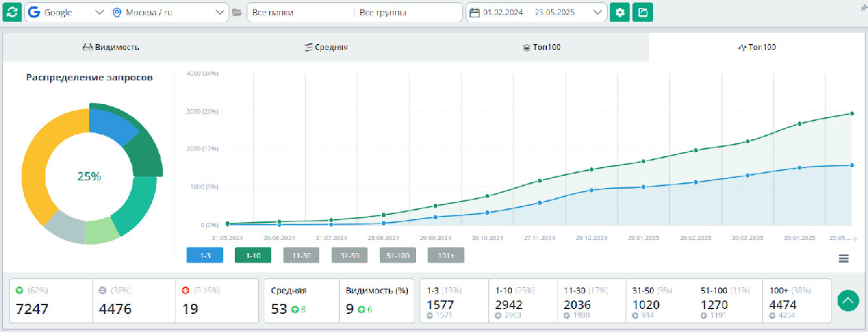Screen dimensions: 868x332
Task: Expand the date range dropdown arrow
Action: tap(597, 13)
